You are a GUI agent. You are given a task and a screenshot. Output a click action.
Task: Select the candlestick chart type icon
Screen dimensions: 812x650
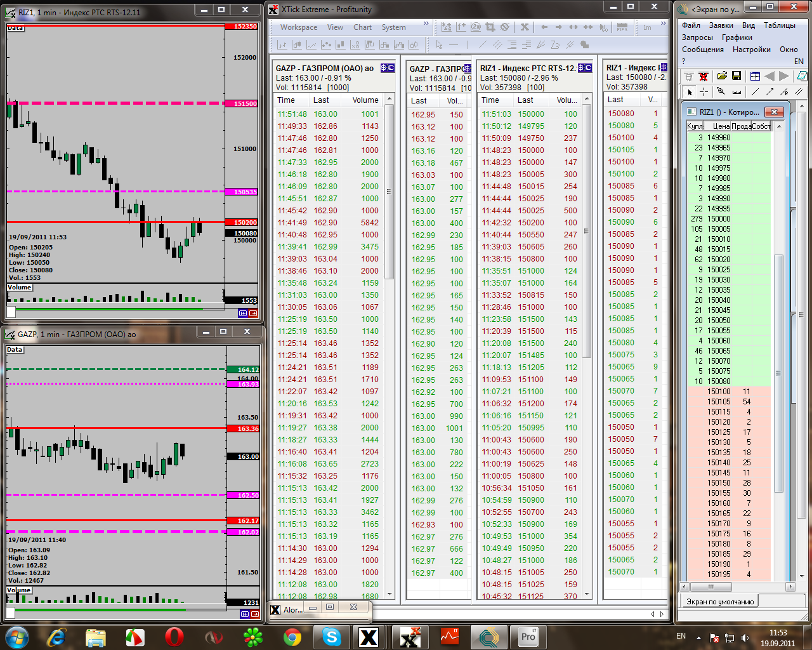pos(296,45)
